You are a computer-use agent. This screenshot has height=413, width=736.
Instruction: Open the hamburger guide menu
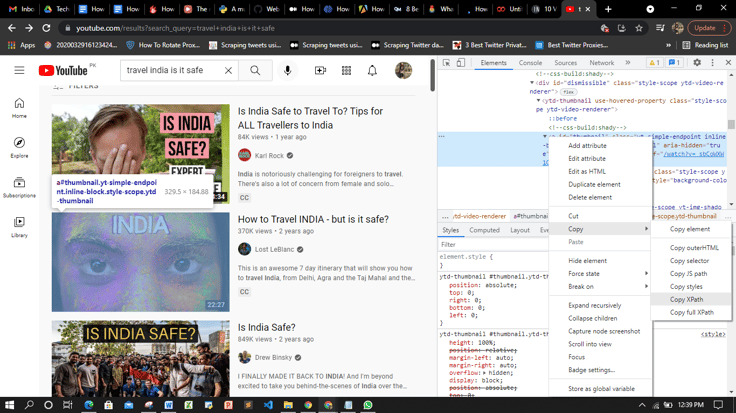click(x=19, y=70)
